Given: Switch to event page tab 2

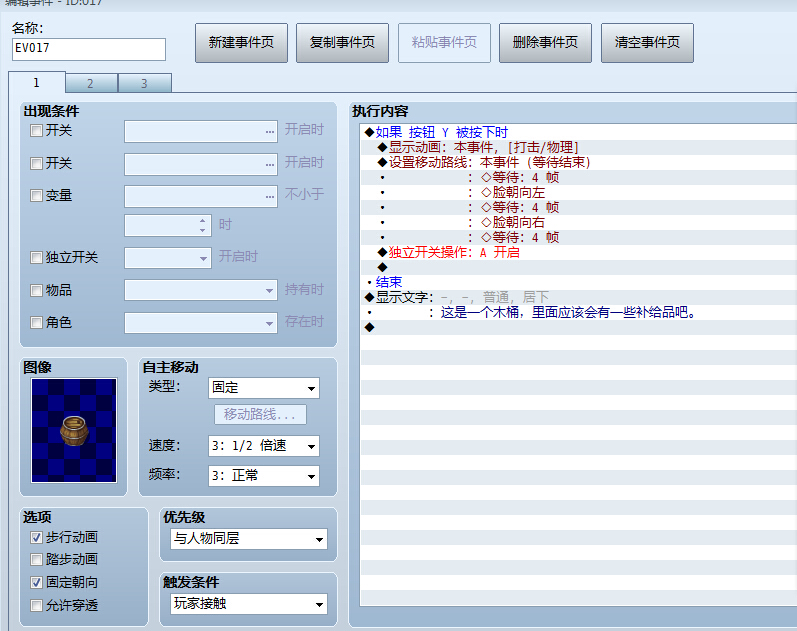Looking at the screenshot, I should coord(90,83).
